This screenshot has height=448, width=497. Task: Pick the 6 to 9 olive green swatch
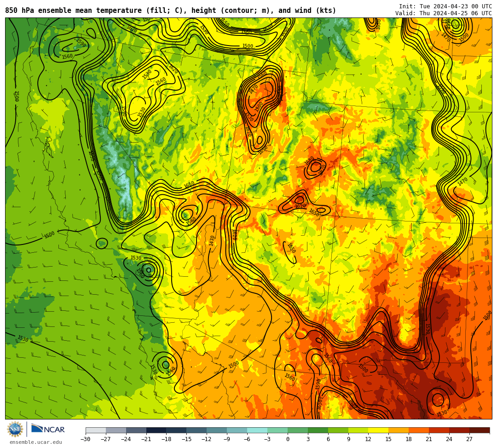click(338, 430)
